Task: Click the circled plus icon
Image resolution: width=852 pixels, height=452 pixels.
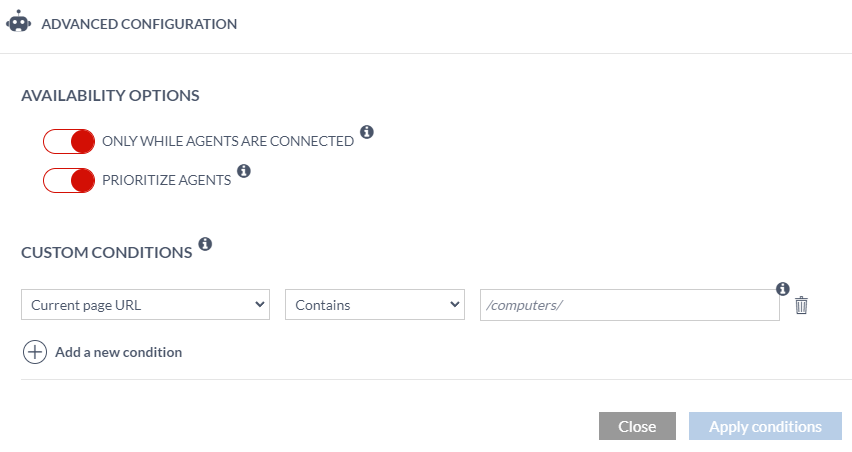Action: tap(35, 352)
